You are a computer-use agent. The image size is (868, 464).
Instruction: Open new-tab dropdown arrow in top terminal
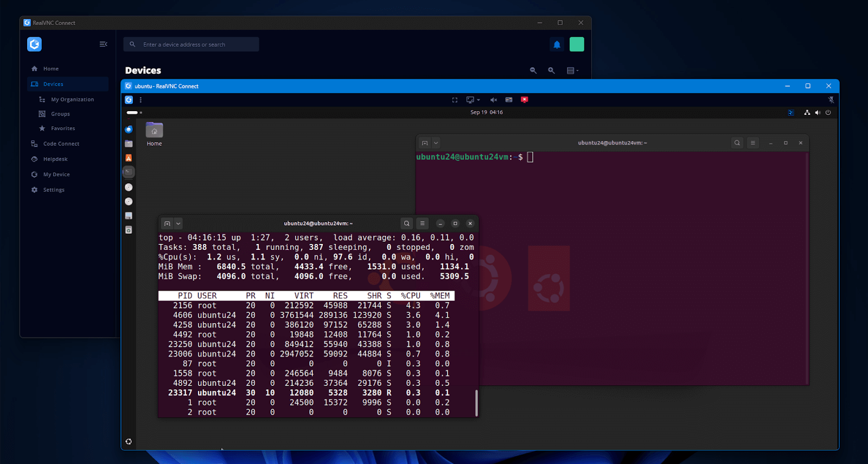tap(178, 223)
